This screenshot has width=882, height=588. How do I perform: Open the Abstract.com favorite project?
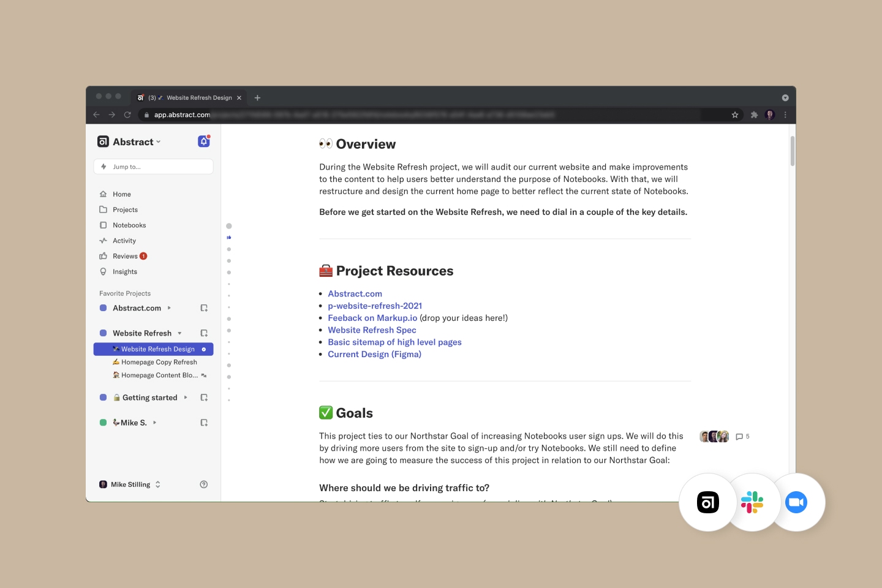[137, 308]
